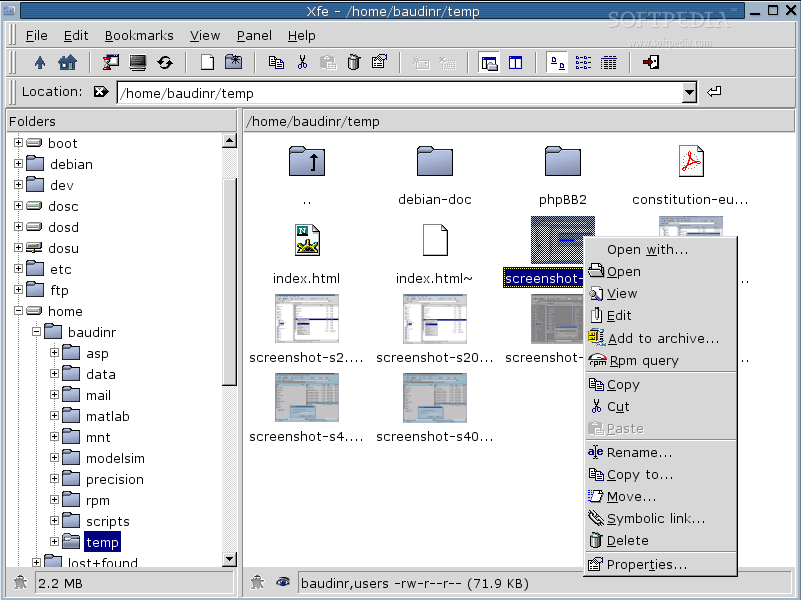801x600 pixels.
Task: Expand the boot tree node
Action: [x=18, y=142]
